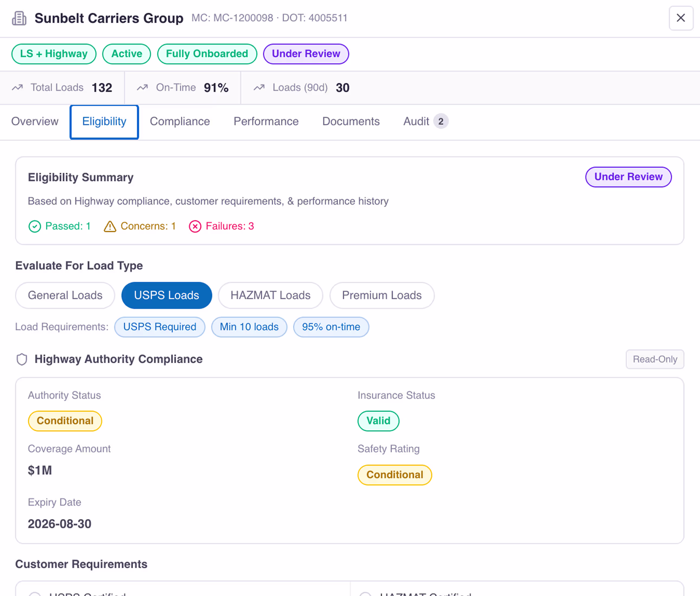This screenshot has width=700, height=596.
Task: Click the green check icon beside Passed
Action: 35,226
